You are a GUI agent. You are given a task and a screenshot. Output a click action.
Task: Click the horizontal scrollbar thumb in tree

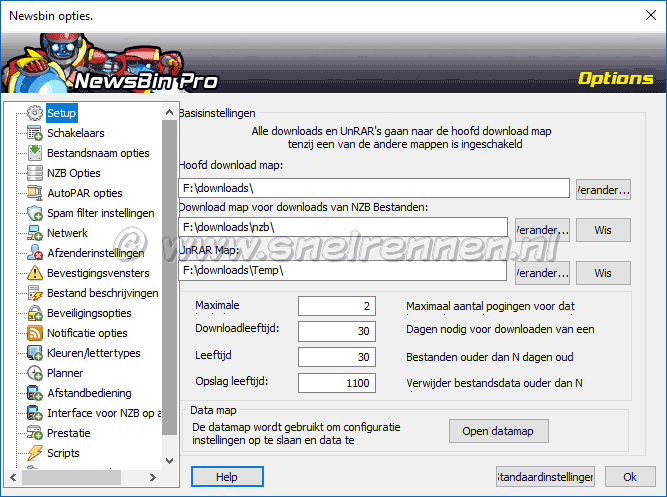click(71, 477)
